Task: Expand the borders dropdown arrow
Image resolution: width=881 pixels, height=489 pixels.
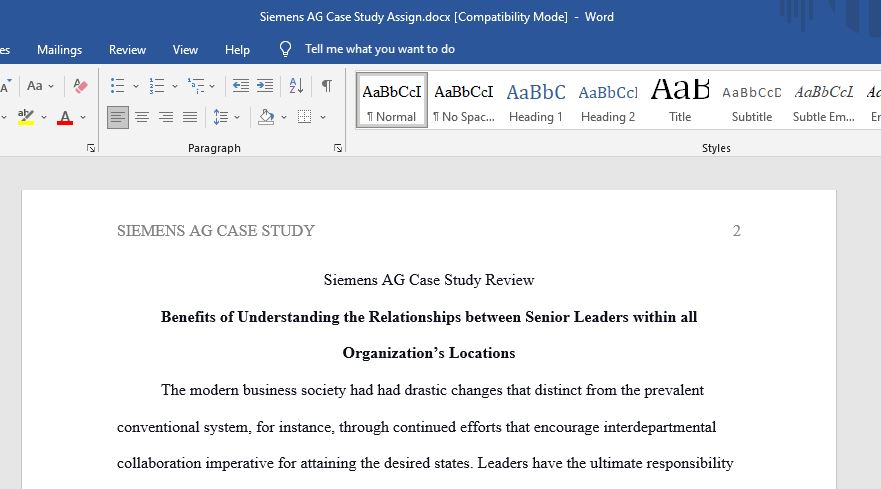Action: (x=323, y=117)
